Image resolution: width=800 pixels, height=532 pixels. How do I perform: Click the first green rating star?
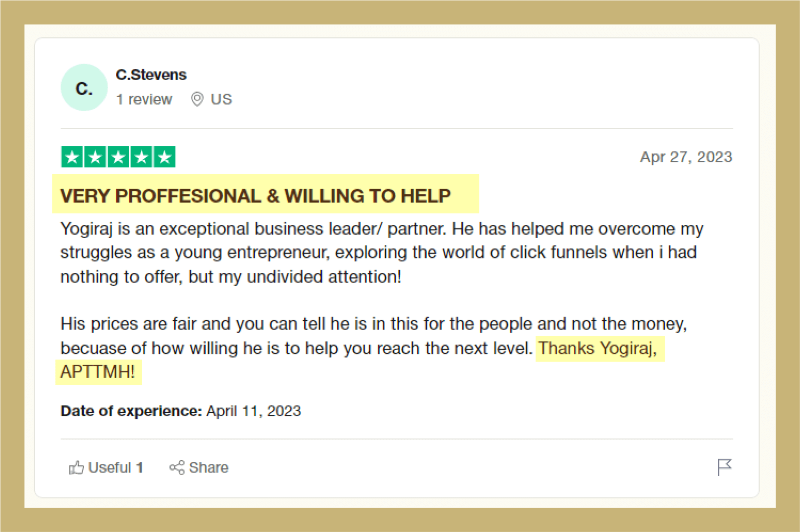(72, 157)
